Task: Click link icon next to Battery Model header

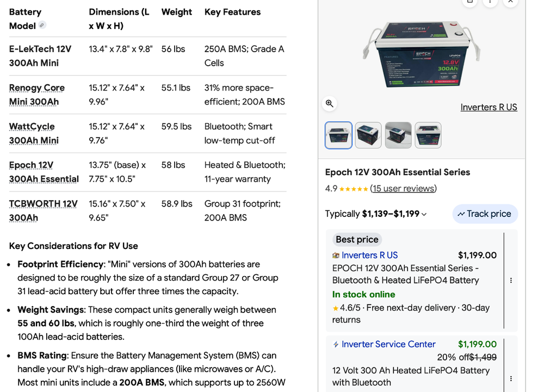Action: tap(42, 25)
